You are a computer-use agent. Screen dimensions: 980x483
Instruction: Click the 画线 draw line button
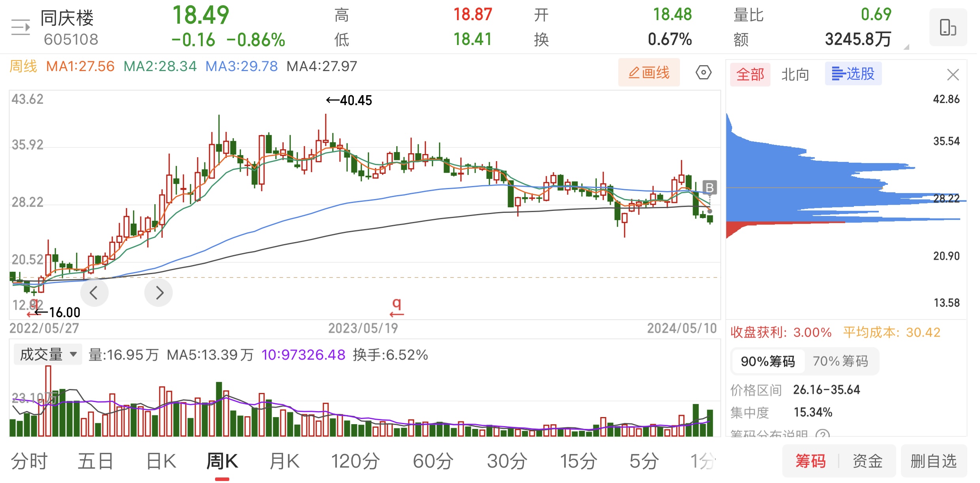[x=649, y=73]
